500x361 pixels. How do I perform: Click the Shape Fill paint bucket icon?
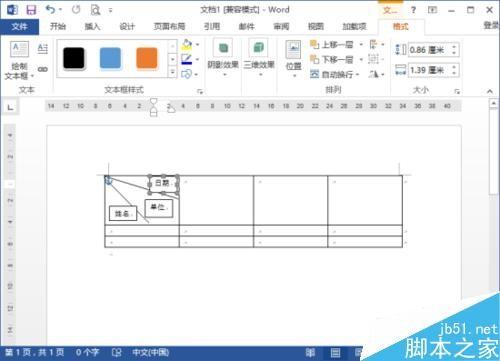[187, 45]
